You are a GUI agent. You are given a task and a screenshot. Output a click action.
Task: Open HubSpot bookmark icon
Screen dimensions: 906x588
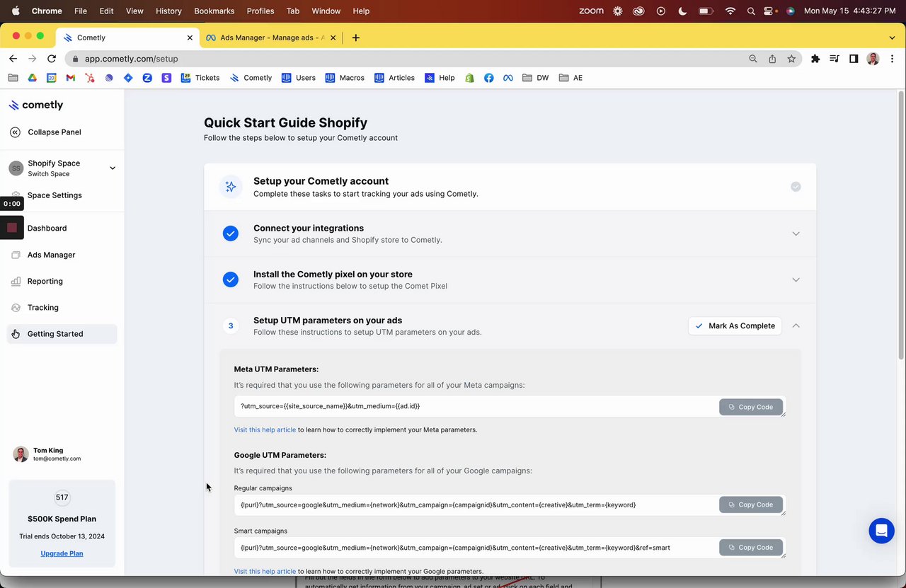tap(89, 78)
